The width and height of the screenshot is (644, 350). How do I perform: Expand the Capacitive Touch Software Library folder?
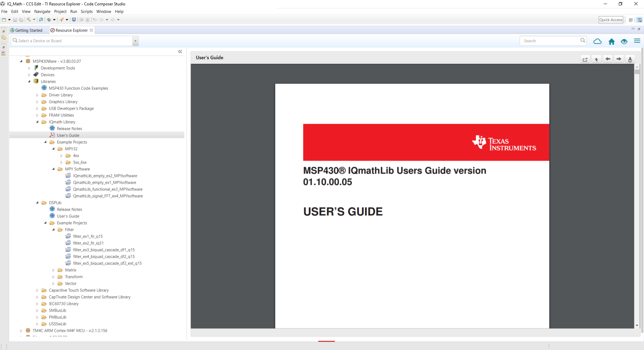click(37, 290)
